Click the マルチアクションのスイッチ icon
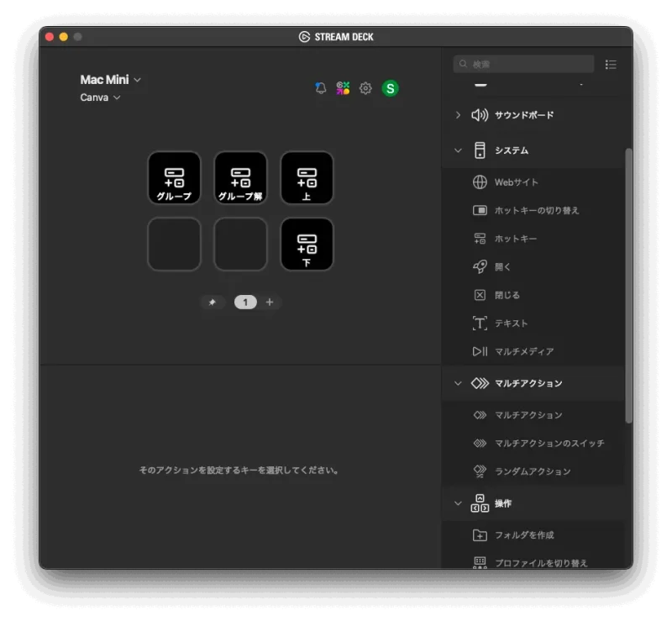The image size is (672, 621). point(480,443)
